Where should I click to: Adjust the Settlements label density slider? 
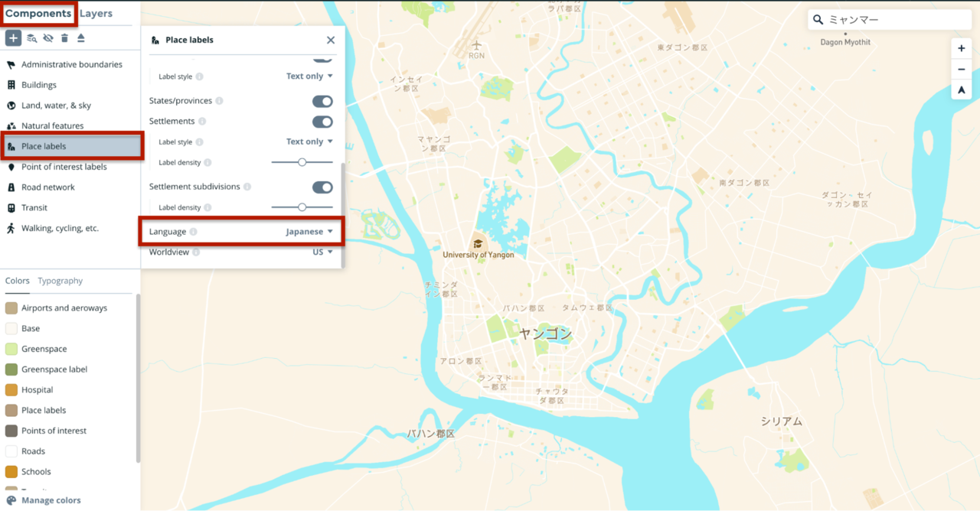302,162
